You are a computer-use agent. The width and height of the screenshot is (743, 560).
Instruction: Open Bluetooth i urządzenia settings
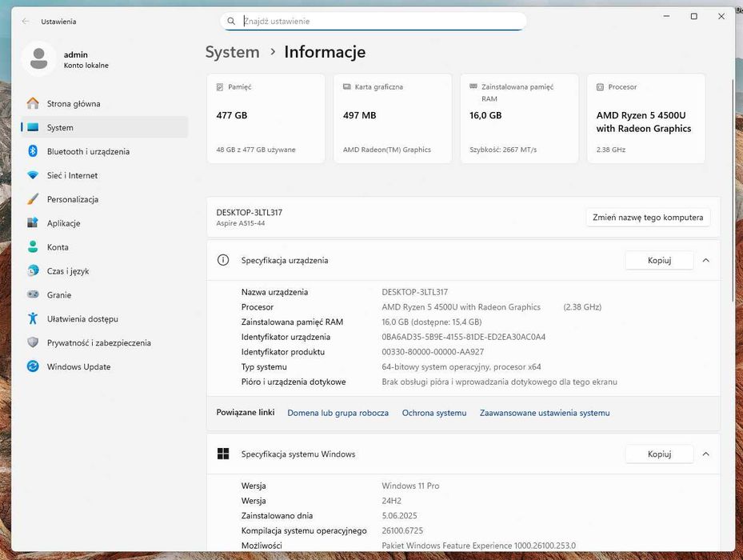88,151
